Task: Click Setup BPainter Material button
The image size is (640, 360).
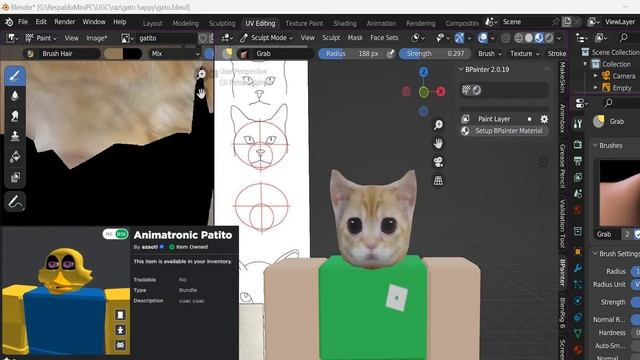Action: click(503, 131)
